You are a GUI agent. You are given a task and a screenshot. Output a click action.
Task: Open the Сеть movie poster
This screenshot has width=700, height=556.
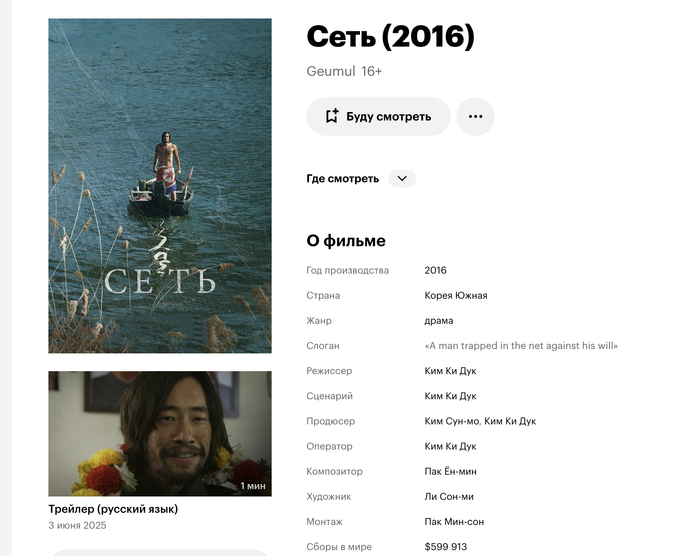click(160, 186)
